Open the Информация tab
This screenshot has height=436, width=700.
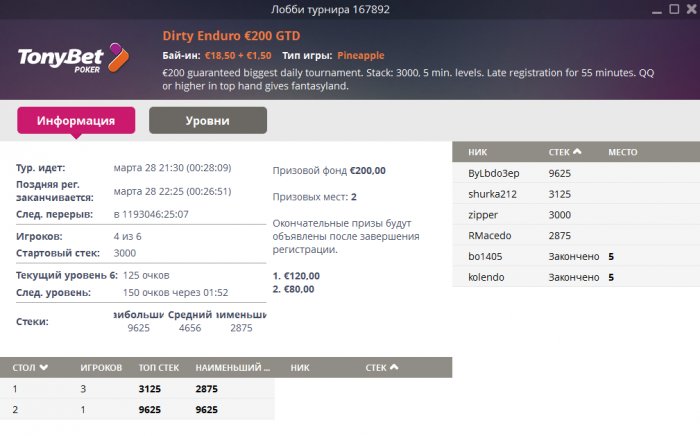tap(76, 120)
